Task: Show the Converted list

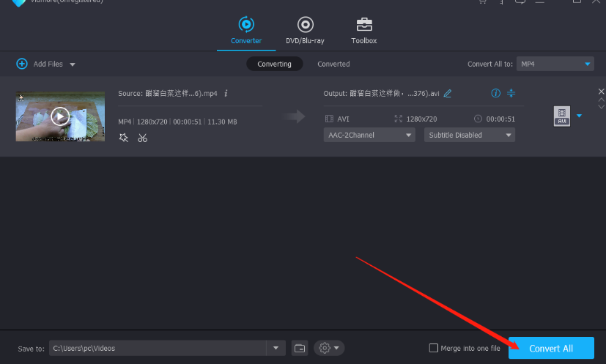Action: [x=333, y=64]
